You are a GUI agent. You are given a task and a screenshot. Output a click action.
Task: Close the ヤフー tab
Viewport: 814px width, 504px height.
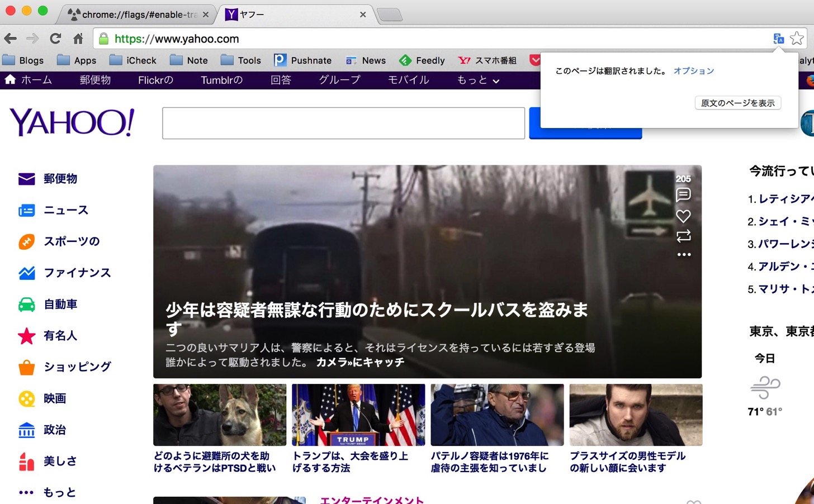(363, 15)
